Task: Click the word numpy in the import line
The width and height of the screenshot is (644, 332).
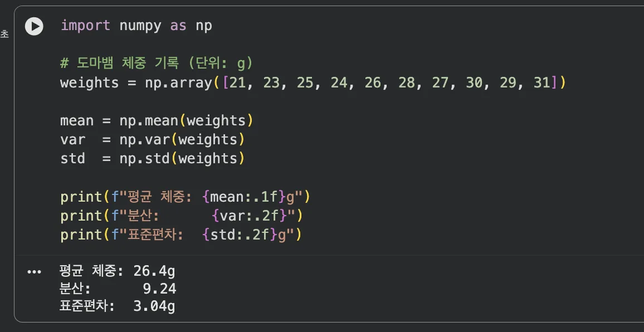Action: tap(140, 26)
